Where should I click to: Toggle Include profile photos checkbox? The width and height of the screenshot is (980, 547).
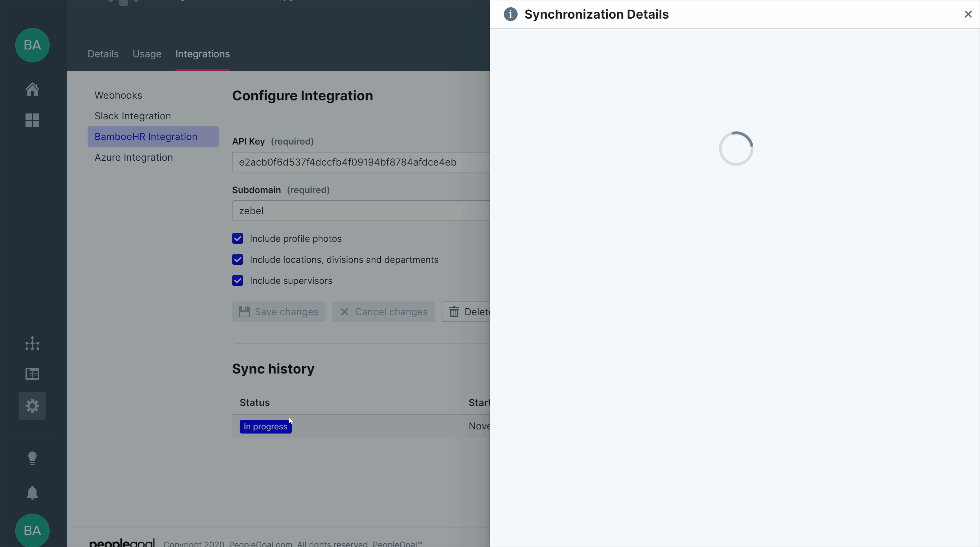(238, 238)
